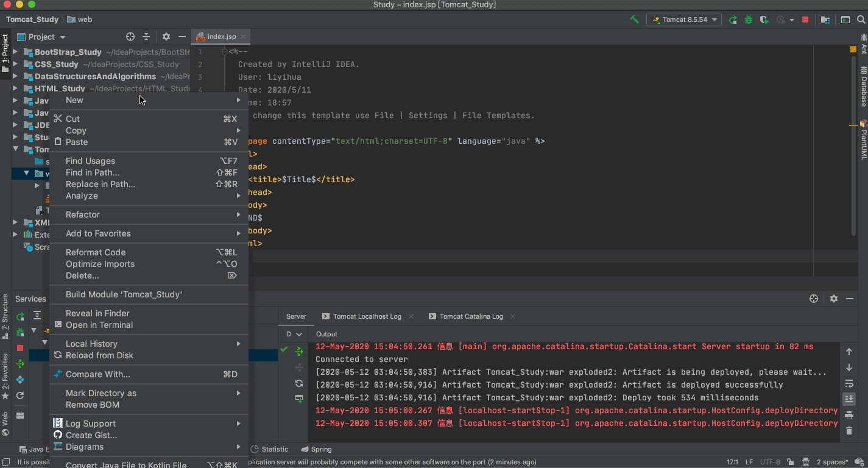
Task: Click the green Build Project hammer icon
Action: (634, 19)
